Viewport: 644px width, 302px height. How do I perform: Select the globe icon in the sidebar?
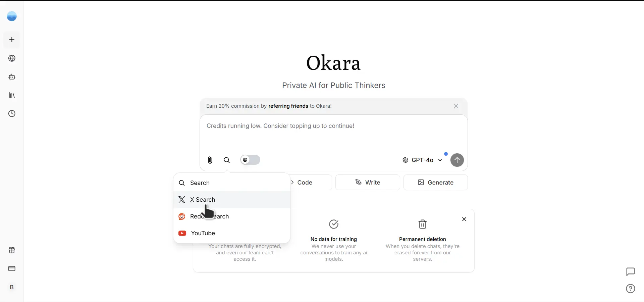(12, 58)
